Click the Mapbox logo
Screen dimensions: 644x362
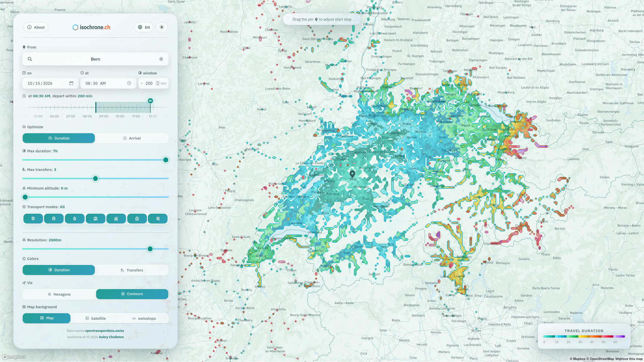(14, 357)
